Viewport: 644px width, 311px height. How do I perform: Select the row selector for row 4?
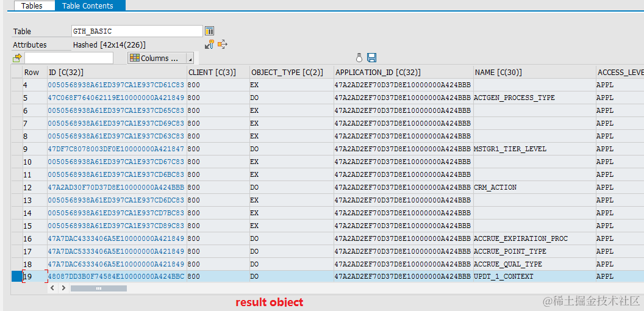point(16,85)
